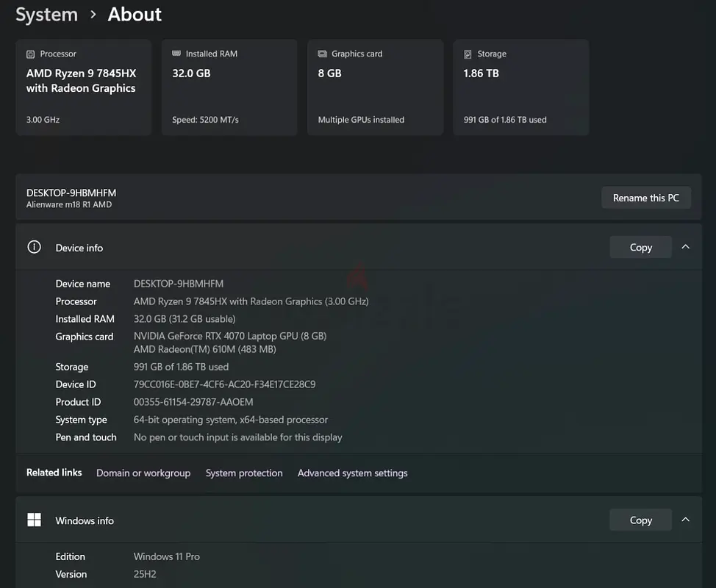Select the Device ID value 79CC016E-0BE7-4CF6-AC20-F34E17CE28C9
The height and width of the screenshot is (588, 716).
tap(224, 384)
